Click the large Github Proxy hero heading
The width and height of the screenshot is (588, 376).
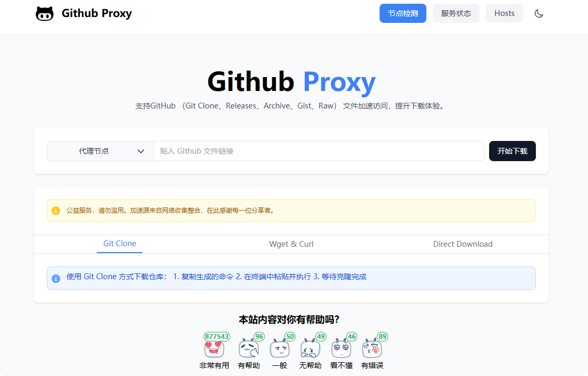pyautogui.click(x=291, y=82)
